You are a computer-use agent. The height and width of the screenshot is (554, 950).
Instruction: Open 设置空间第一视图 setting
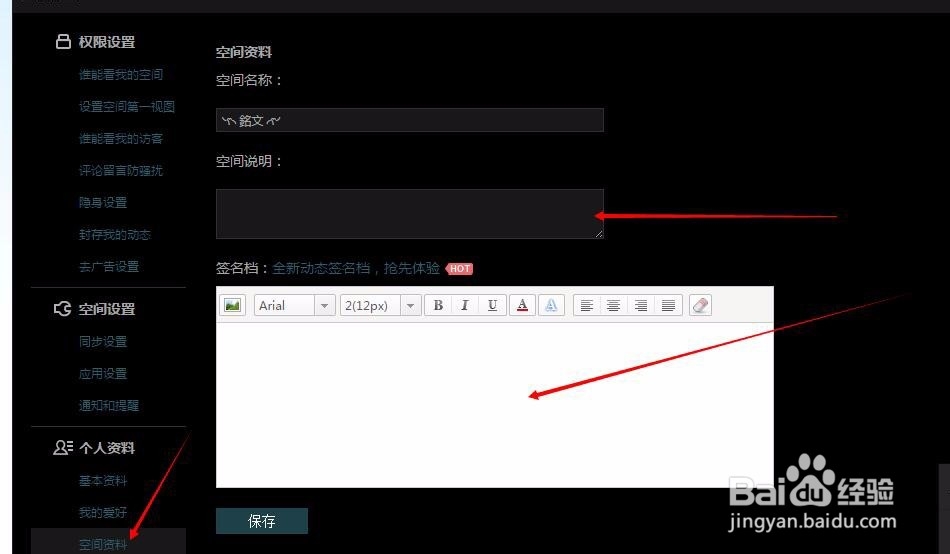127,107
